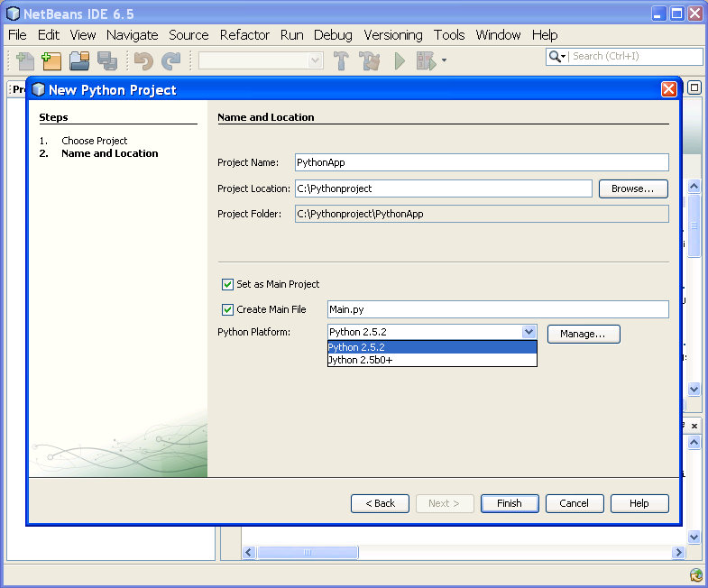Screen dimensions: 708x588
Task: Click the Manage... button
Action: 584,334
